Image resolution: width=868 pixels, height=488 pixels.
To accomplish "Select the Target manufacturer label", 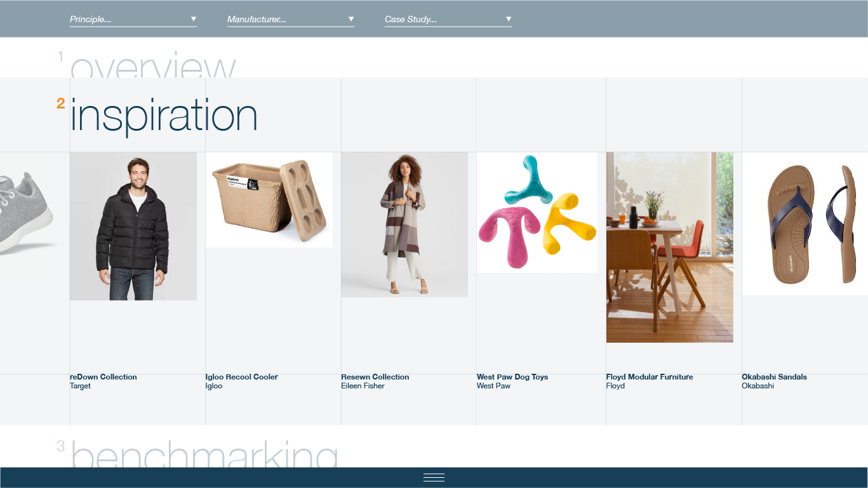I will 81,386.
